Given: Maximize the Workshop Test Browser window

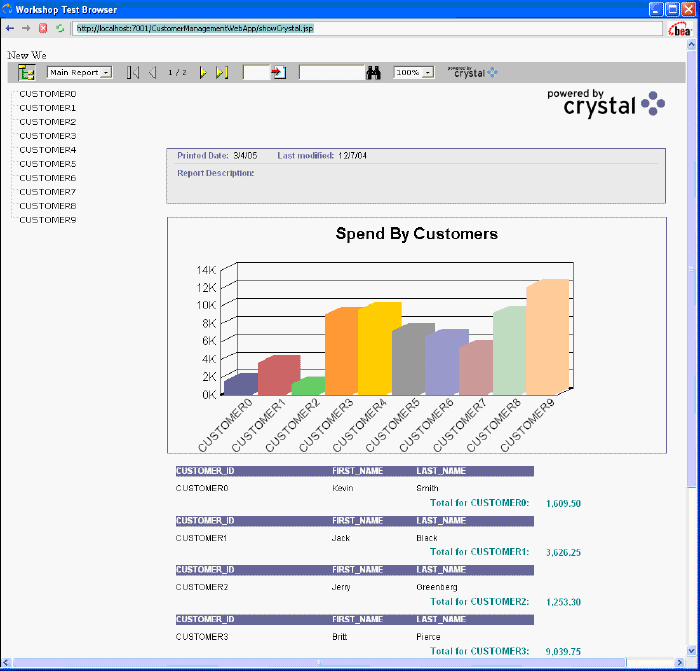Looking at the screenshot, I should point(672,9).
